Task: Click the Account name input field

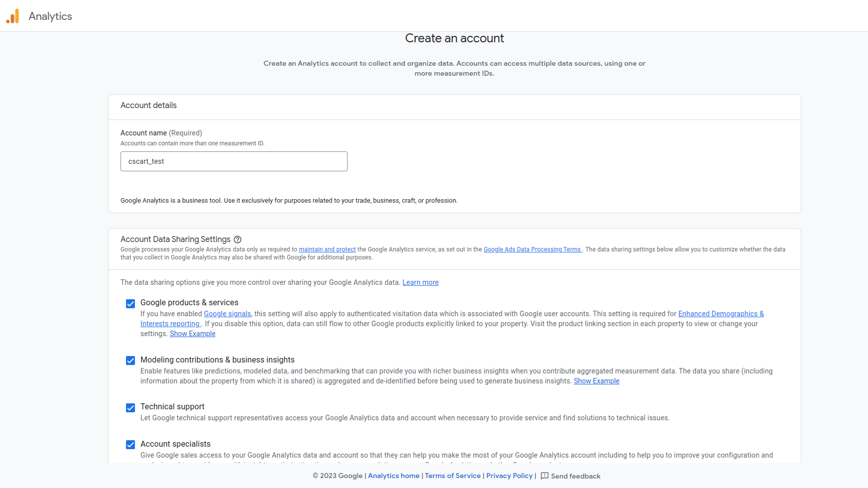Action: (234, 161)
